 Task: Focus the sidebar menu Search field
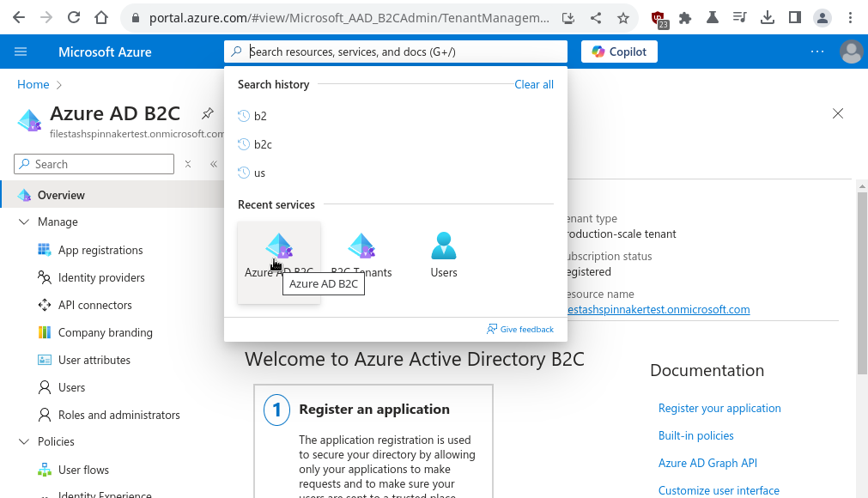pos(94,164)
